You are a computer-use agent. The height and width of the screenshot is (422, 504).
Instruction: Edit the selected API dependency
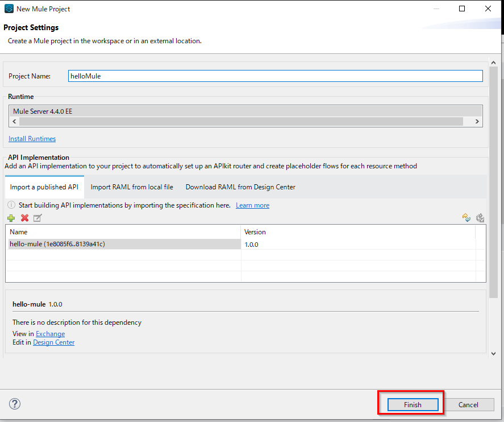pyautogui.click(x=38, y=218)
